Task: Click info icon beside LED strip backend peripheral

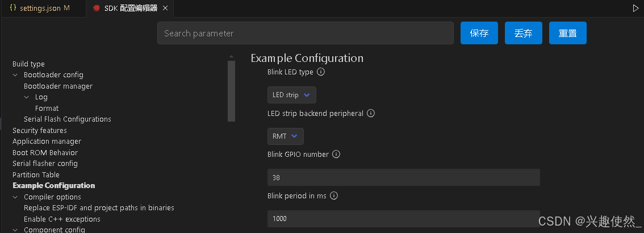Action: coord(371,113)
